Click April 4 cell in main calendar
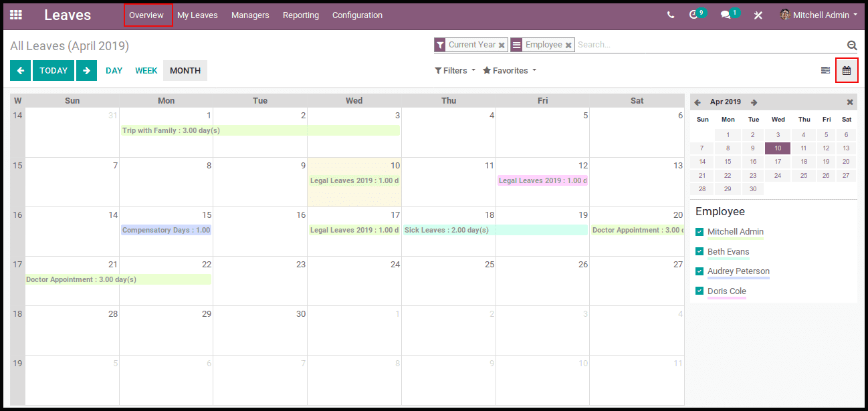868x411 pixels. [x=449, y=132]
